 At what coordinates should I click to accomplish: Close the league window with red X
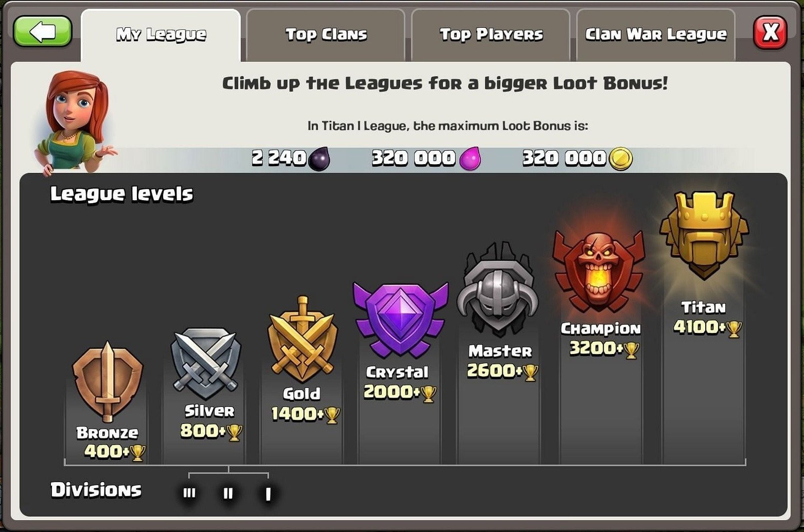pos(770,32)
